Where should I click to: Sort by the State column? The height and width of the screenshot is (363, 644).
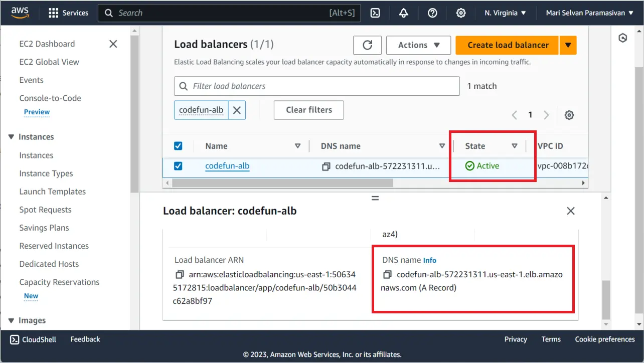click(514, 146)
